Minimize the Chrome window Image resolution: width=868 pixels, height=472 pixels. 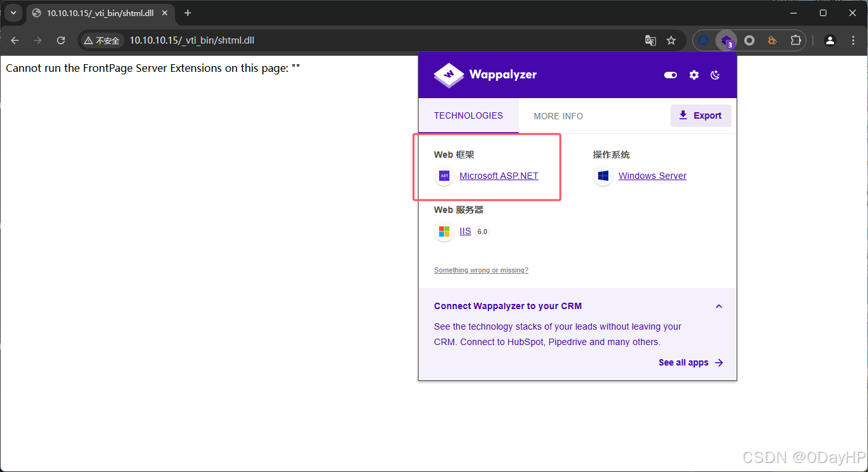[794, 13]
